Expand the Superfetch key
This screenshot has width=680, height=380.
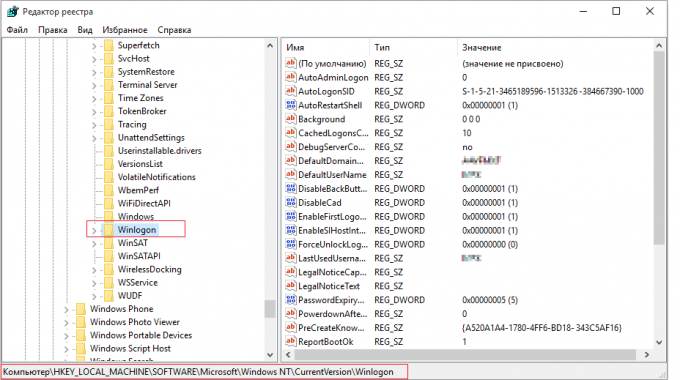(94, 46)
